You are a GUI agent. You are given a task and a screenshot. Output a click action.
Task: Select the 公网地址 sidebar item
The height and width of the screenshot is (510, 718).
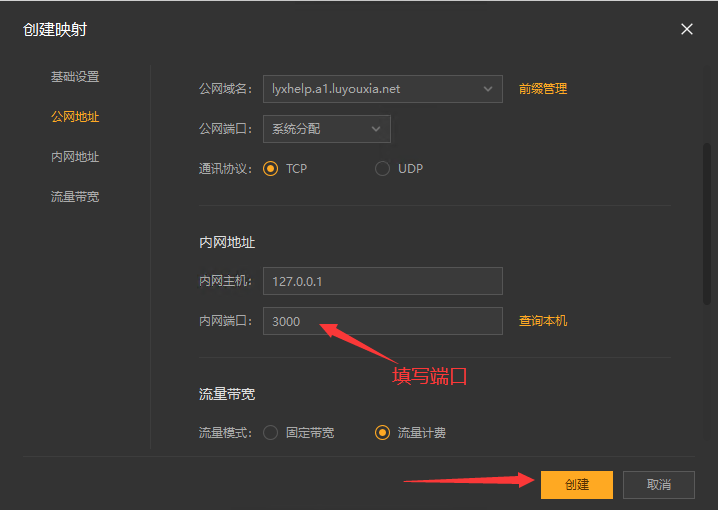(x=75, y=117)
